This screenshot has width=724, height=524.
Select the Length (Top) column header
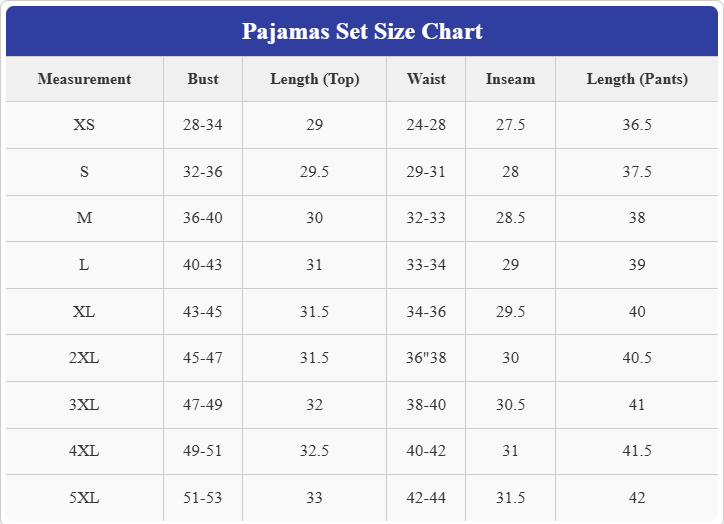[x=314, y=79]
